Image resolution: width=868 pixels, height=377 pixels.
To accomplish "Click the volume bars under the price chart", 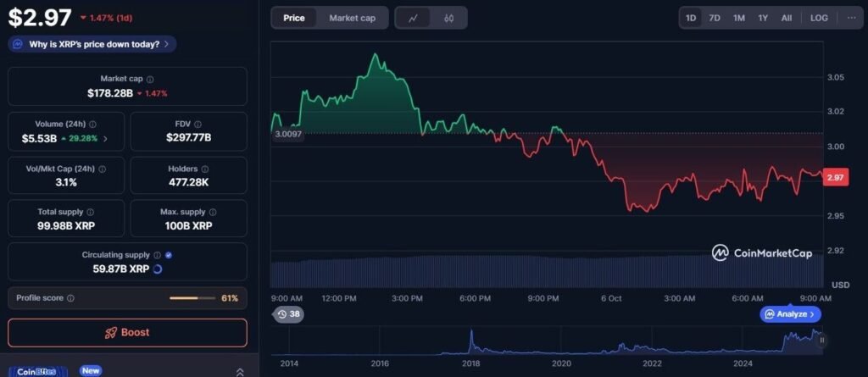I will pos(547,272).
